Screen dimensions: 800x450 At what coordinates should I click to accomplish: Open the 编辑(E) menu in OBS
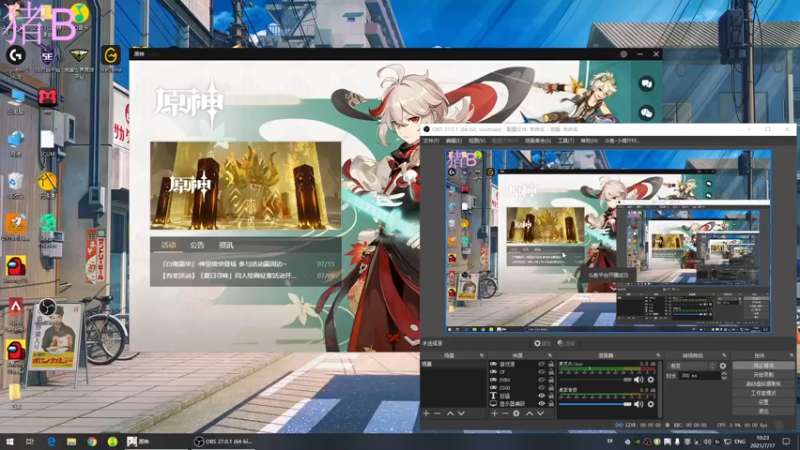click(454, 141)
